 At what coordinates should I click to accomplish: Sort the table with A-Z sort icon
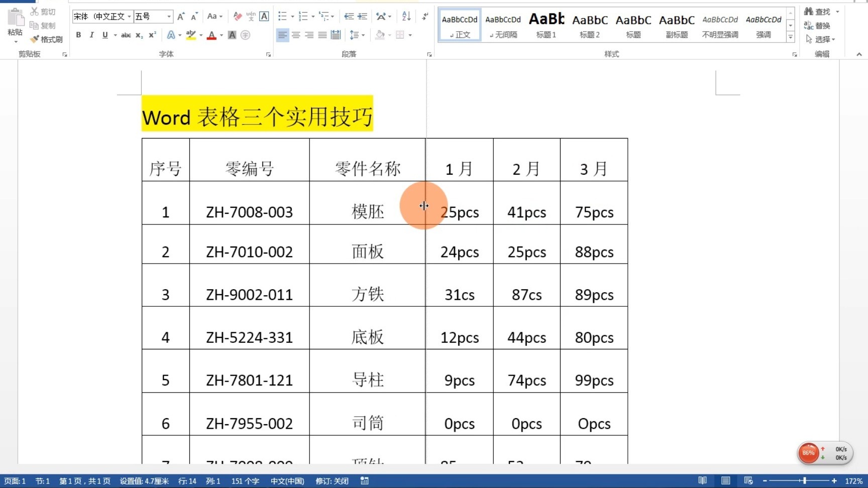tap(406, 17)
